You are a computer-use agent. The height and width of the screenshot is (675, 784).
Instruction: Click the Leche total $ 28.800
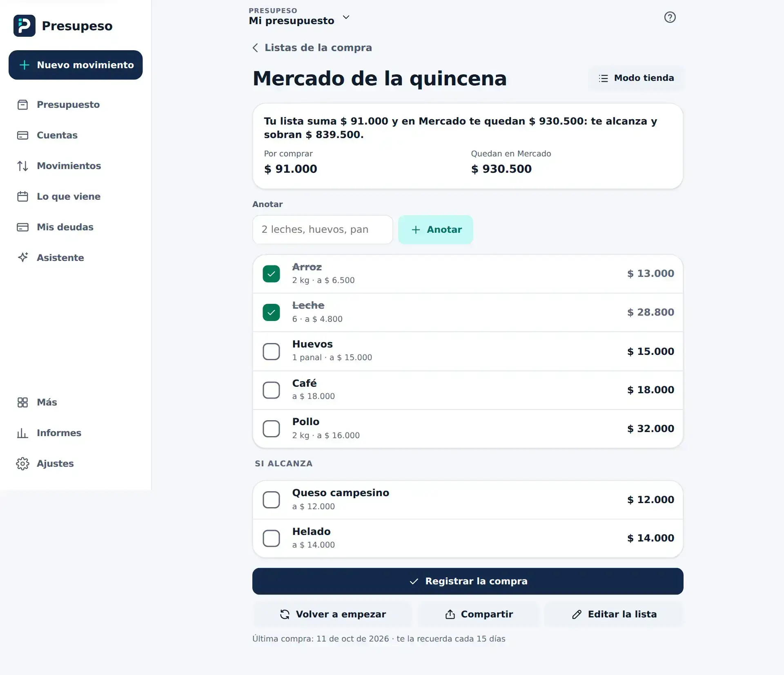pyautogui.click(x=650, y=313)
